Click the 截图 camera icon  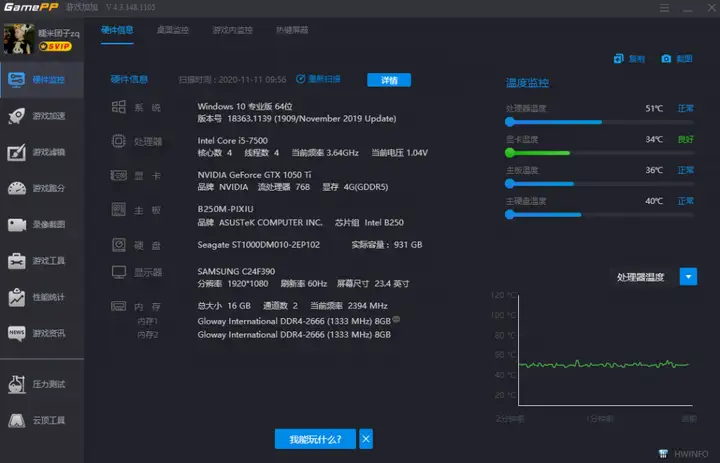tap(666, 58)
